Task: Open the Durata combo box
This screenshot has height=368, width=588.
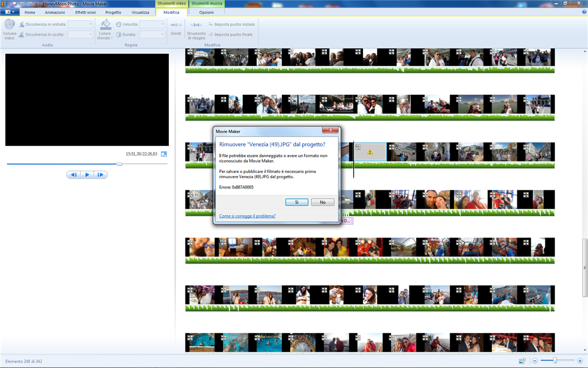Action: [152, 34]
